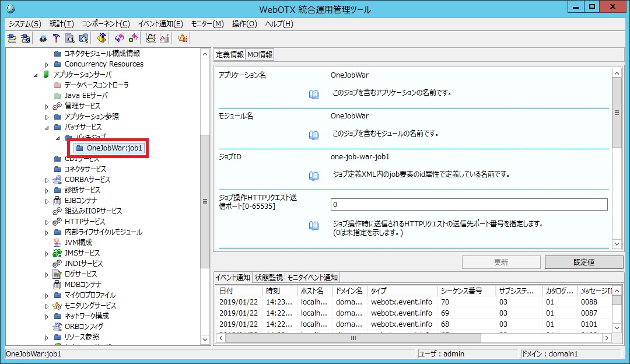This screenshot has width=630, height=364.
Task: Expand the ログサービス tree node
Action: click(47, 274)
